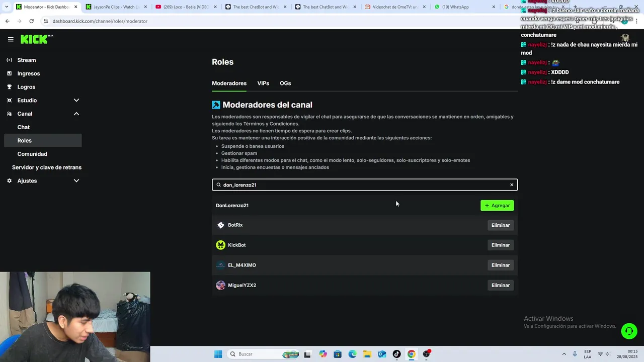Click the microphone tray icon
This screenshot has height=362, width=644.
575,354
